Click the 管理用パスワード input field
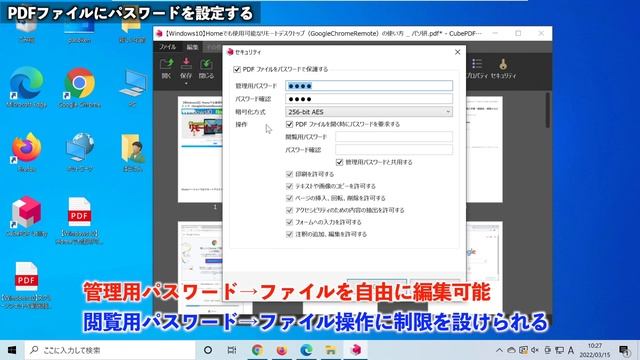 tap(369, 86)
